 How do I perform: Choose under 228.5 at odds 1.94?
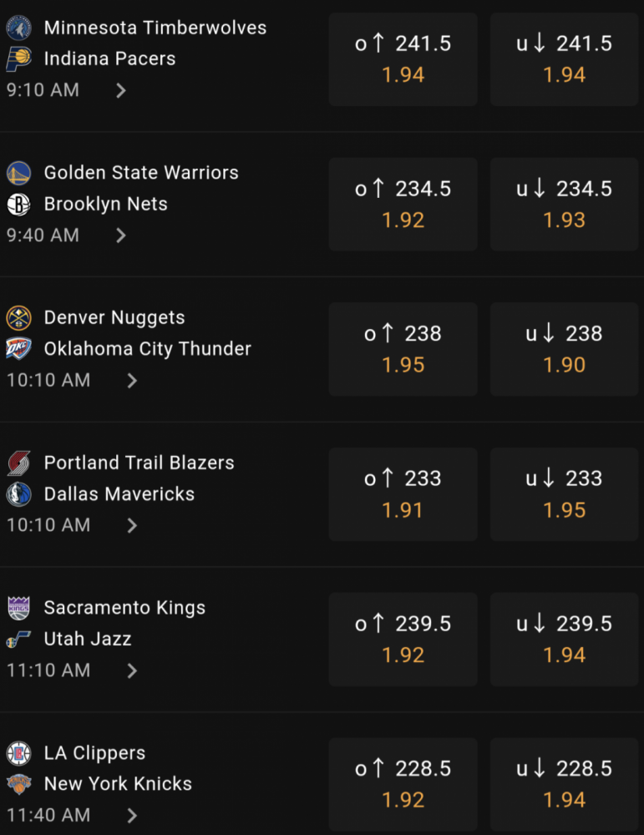pos(564,784)
